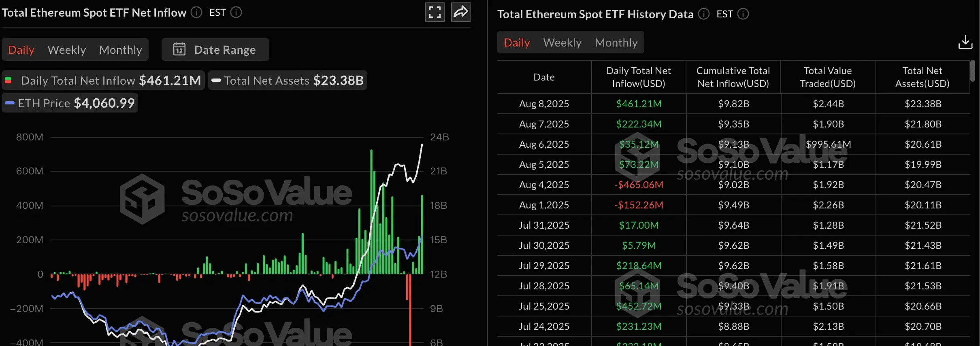Click the $2.13B value traded cell
980x346 pixels.
coord(829,326)
